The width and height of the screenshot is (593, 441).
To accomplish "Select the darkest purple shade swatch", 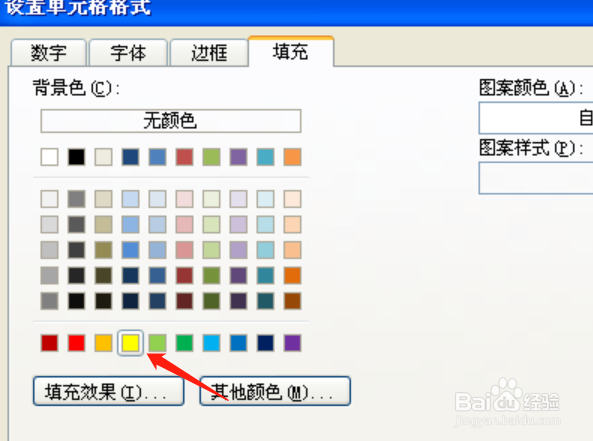I will (239, 301).
